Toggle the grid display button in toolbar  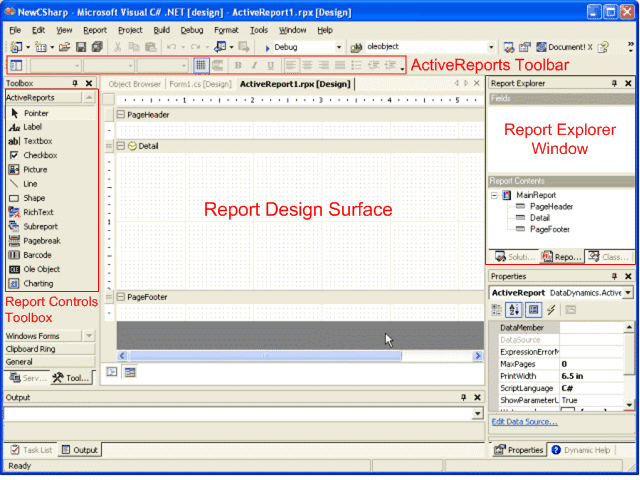point(201,65)
